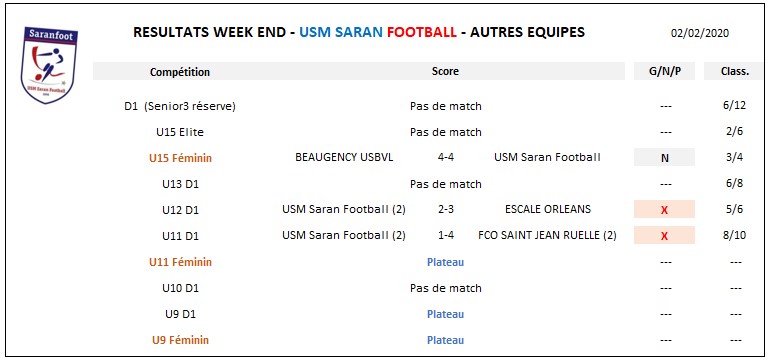
Task: Select the BEAUGENCY USBVL team name
Action: [x=344, y=158]
